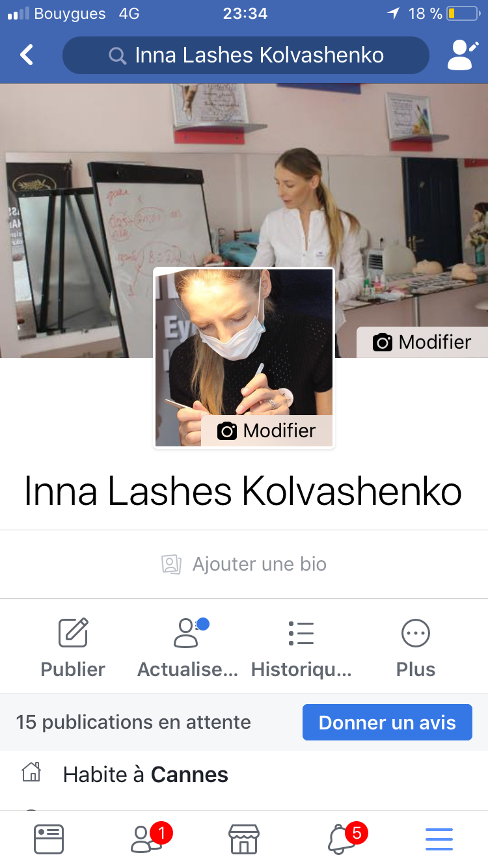
Task: Open the friend profile icon at top right
Action: click(x=463, y=55)
